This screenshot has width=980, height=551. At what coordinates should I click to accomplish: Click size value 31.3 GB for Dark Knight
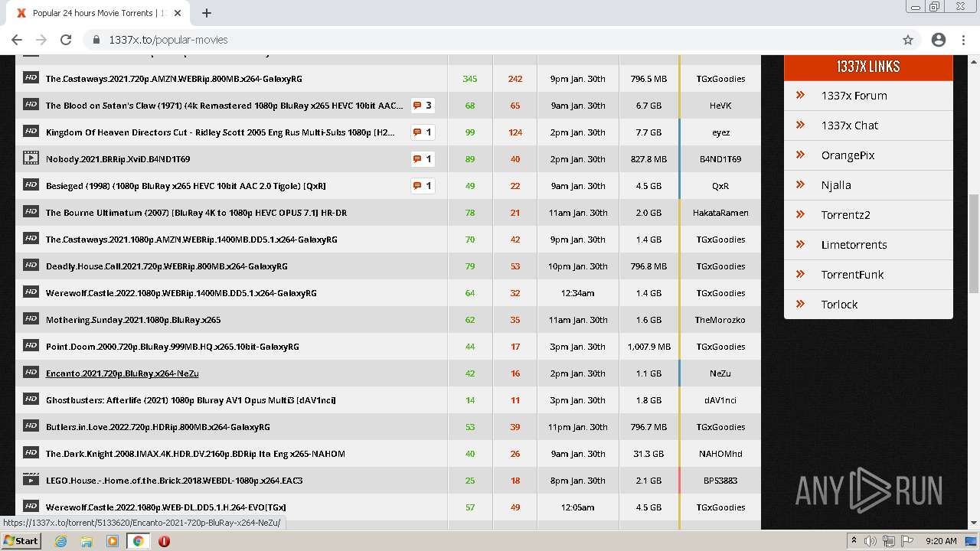pos(648,454)
